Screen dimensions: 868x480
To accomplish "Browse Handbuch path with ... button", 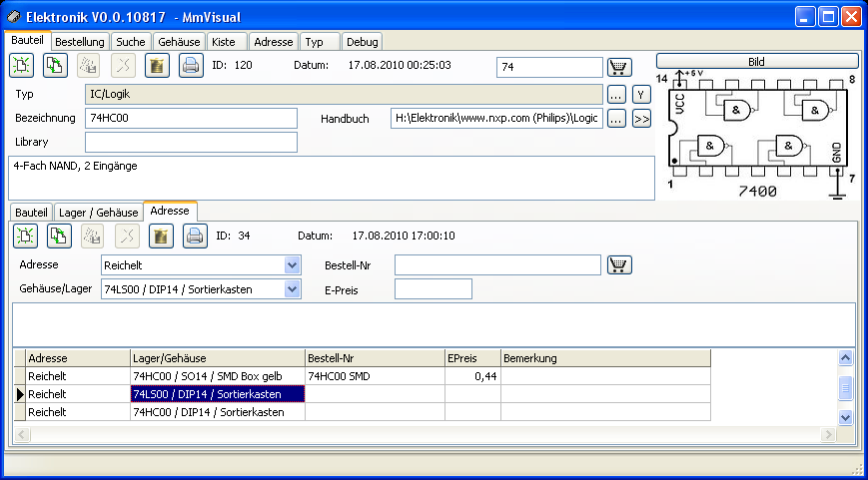I will pos(616,118).
